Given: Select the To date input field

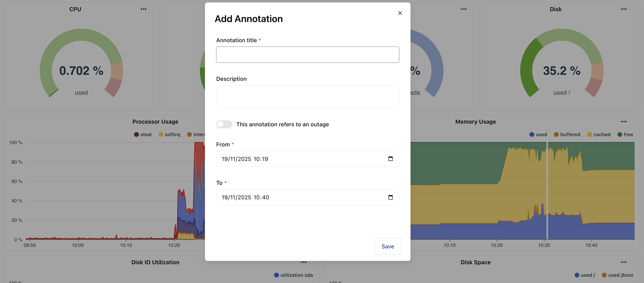Looking at the screenshot, I should pyautogui.click(x=287, y=197).
